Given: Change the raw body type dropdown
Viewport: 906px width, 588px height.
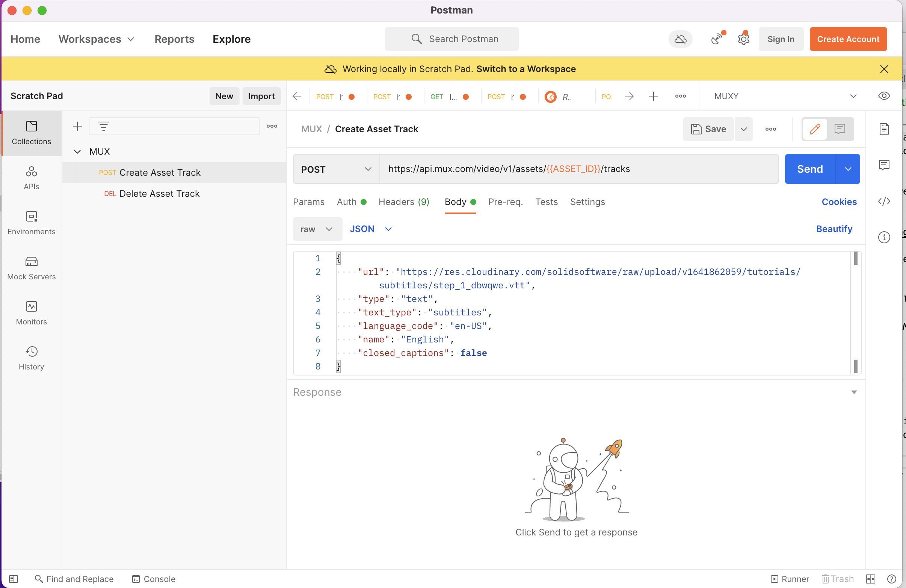Looking at the screenshot, I should point(317,229).
